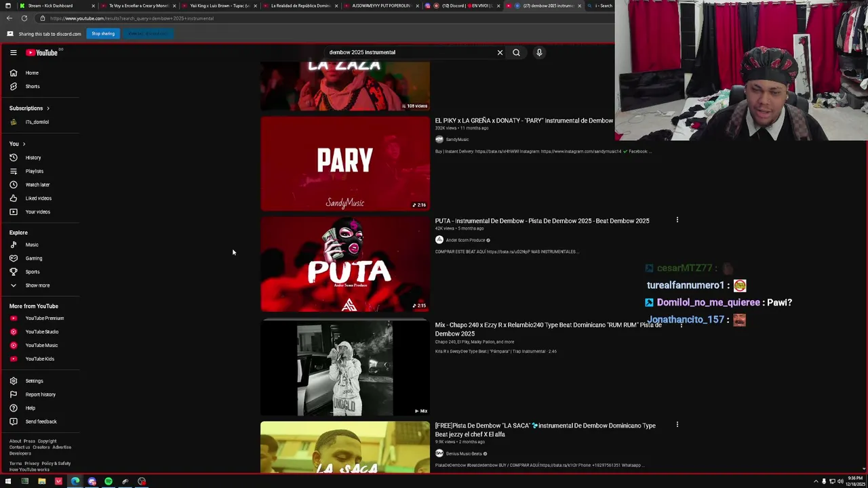The width and height of the screenshot is (868, 488).
Task: Open more options for the Chapo 240 mix
Action: pos(682,325)
